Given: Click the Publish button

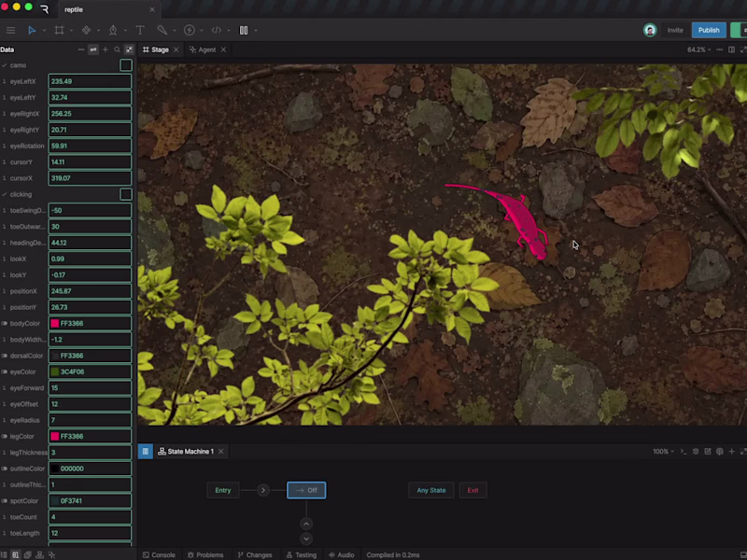Looking at the screenshot, I should [709, 30].
